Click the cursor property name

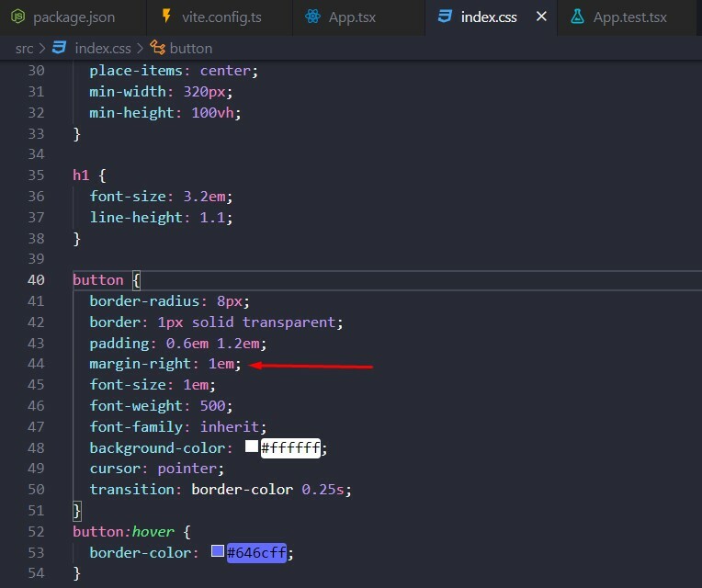(x=115, y=469)
